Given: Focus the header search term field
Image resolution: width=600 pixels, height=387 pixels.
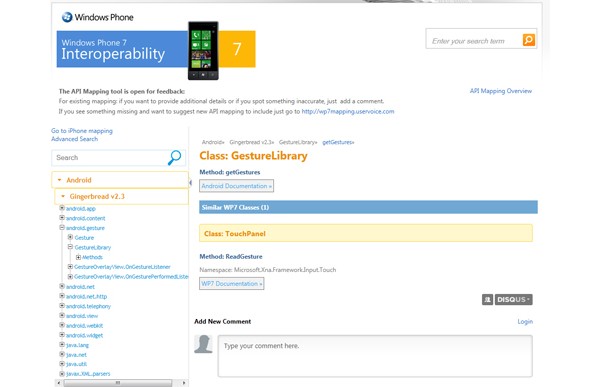Looking at the screenshot, I should [x=474, y=41].
